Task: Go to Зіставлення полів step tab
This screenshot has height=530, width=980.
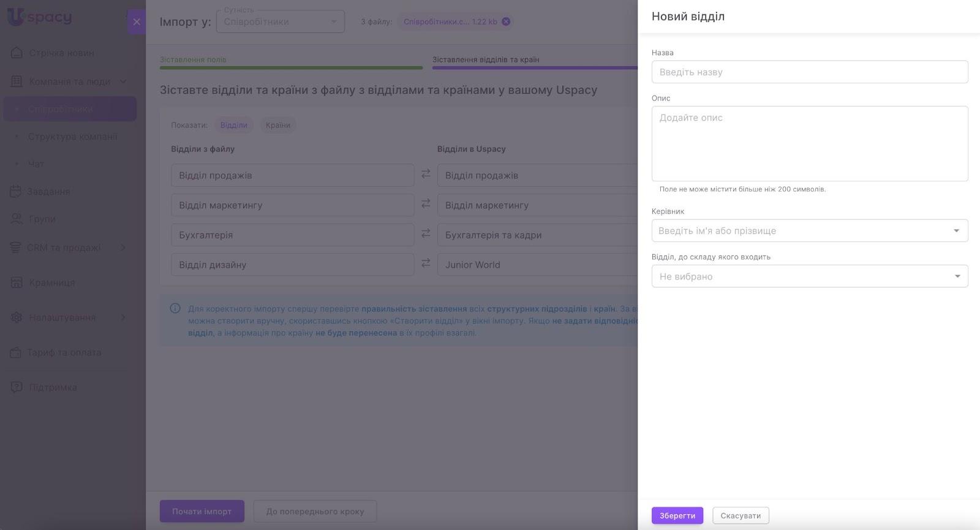Action: click(193, 59)
